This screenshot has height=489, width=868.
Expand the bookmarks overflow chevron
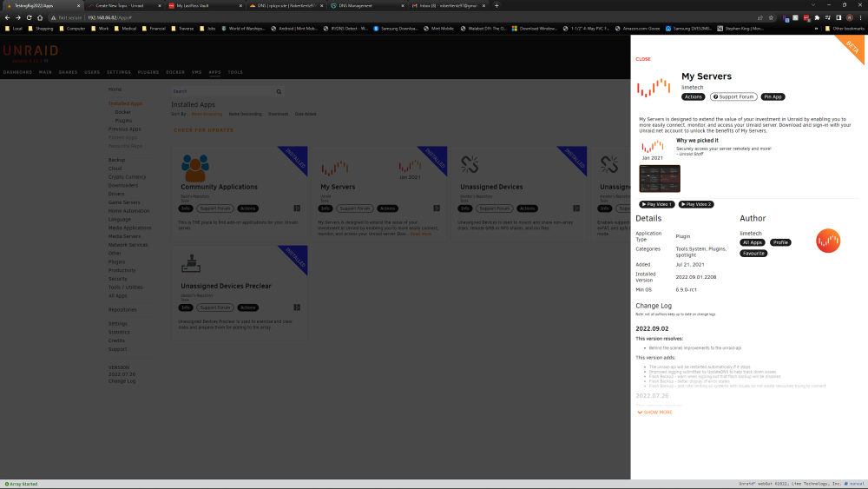tap(816, 29)
